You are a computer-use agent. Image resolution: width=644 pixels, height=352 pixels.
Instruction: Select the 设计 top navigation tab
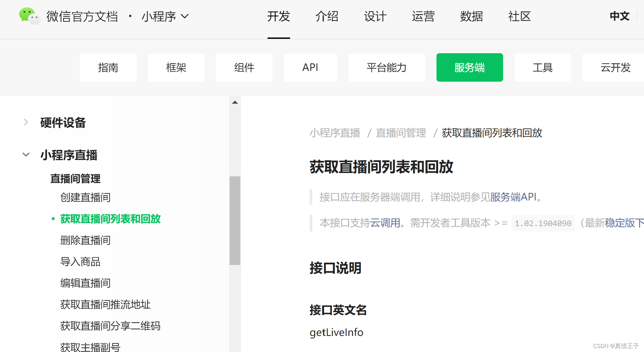coord(375,16)
